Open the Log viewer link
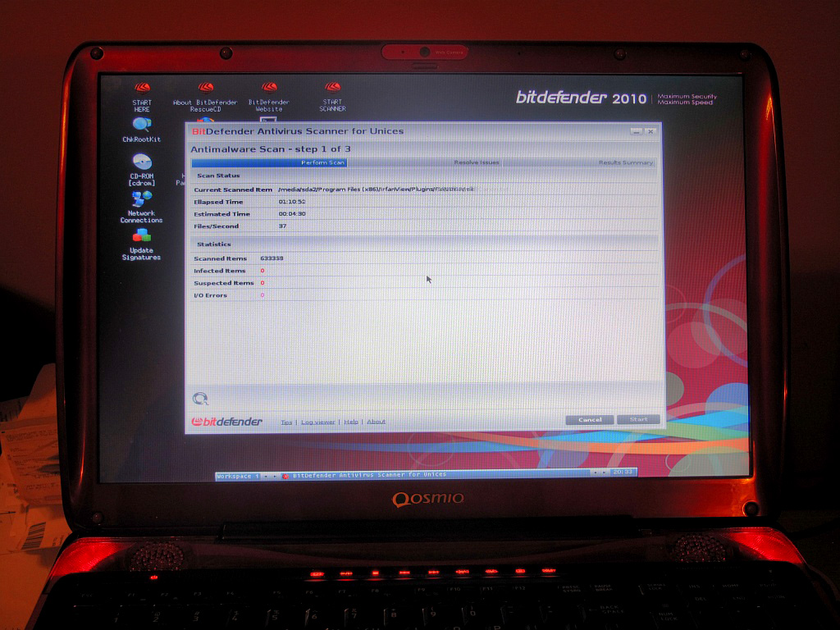 click(x=317, y=422)
